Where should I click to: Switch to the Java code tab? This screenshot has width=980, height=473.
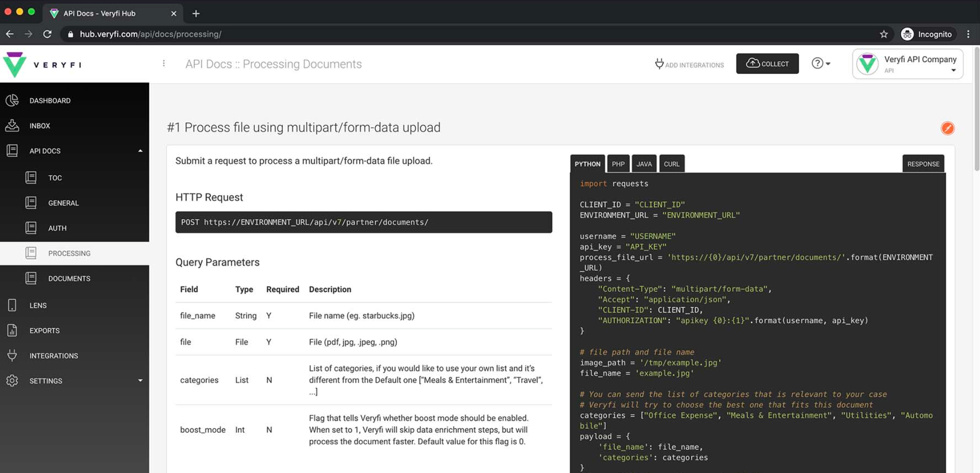[644, 164]
